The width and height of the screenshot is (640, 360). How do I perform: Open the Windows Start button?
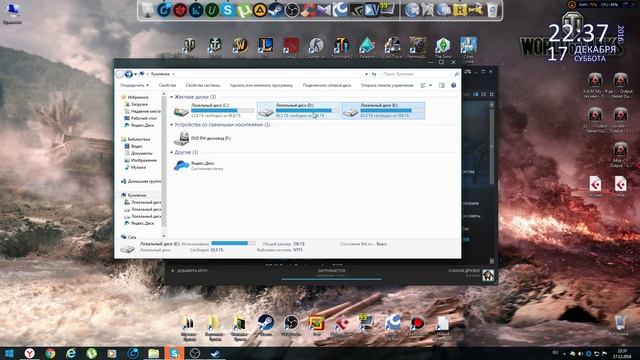(x=9, y=353)
